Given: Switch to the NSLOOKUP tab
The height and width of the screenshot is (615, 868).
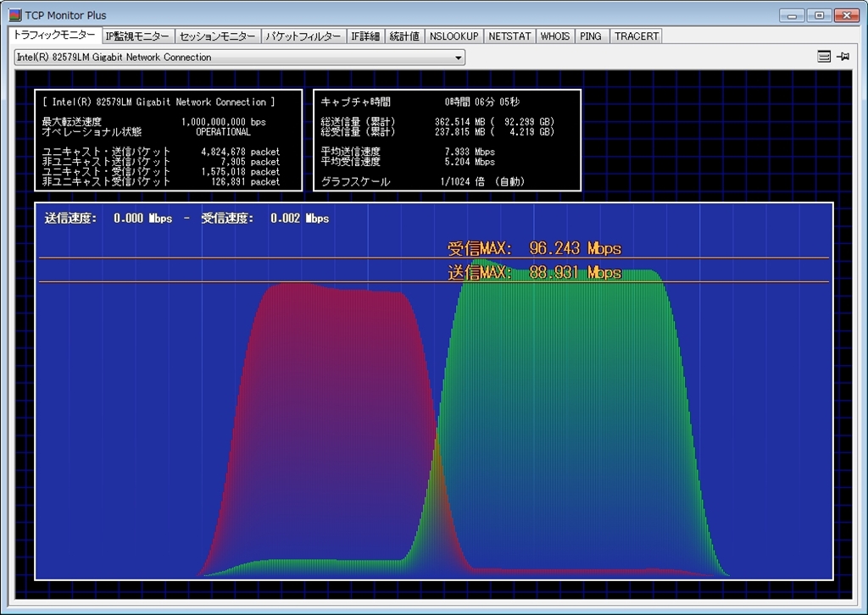Looking at the screenshot, I should click(x=453, y=36).
